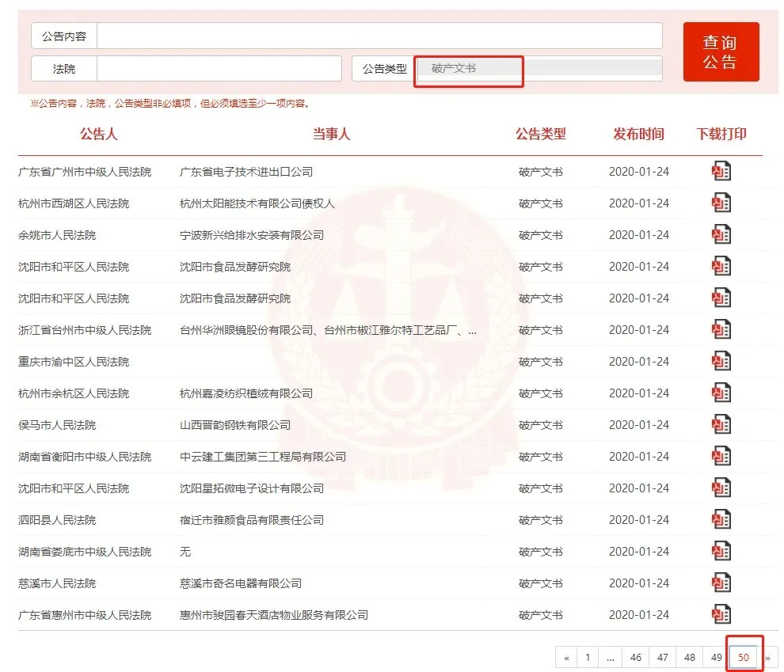The image size is (784, 672).
Task: Select page 49 in pagination
Action: point(717,658)
